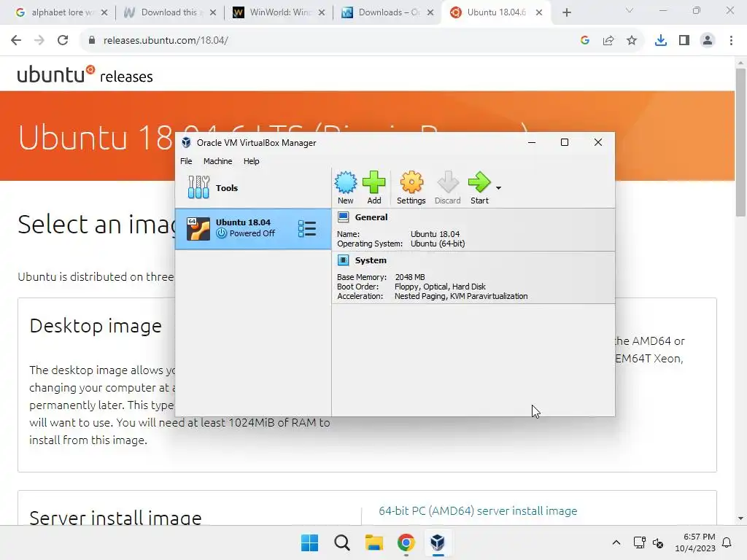The height and width of the screenshot is (560, 747).
Task: Click Boot Order Floppy, Optical, Hard Disk text
Action: point(440,286)
